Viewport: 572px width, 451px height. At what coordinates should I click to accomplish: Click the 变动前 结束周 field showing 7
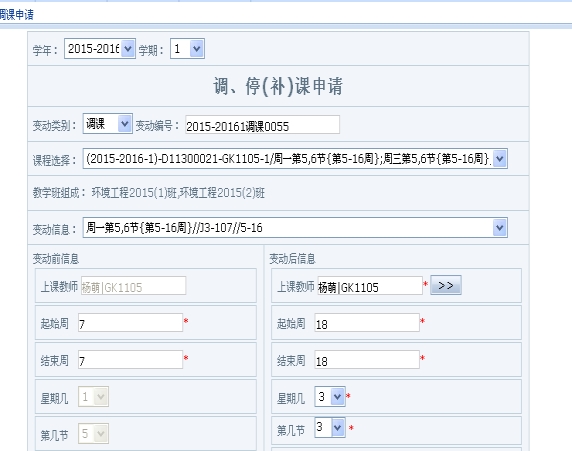130,359
